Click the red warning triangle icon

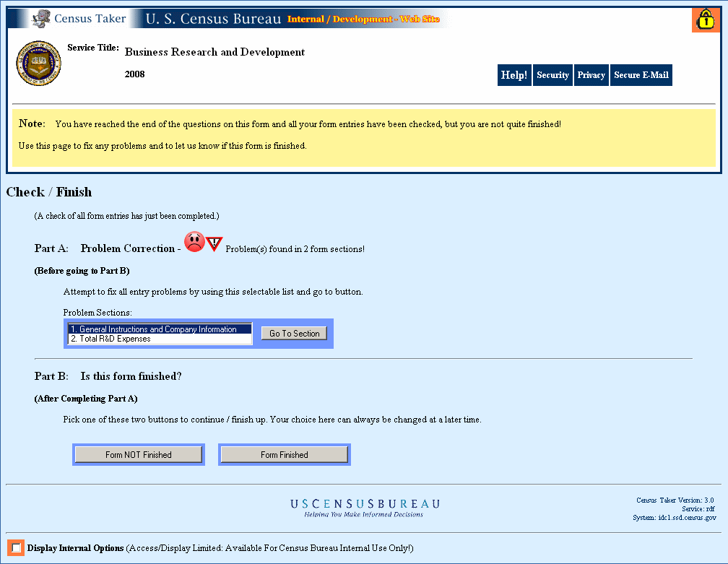click(214, 243)
